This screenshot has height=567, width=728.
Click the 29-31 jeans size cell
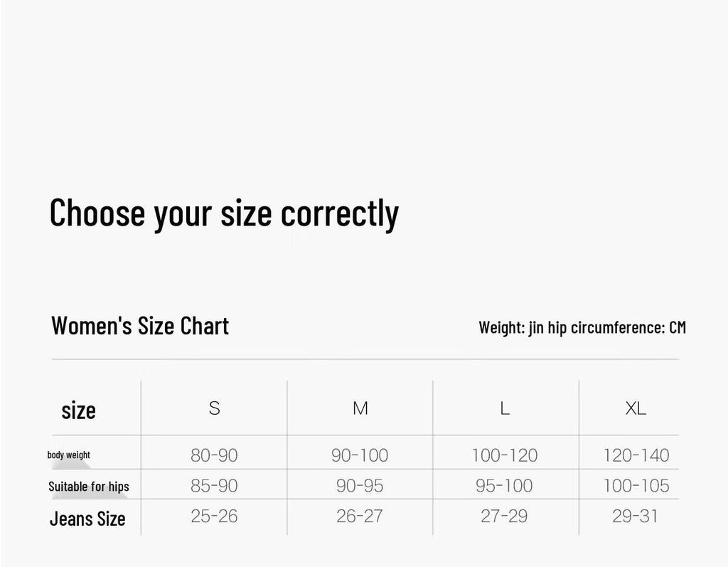[x=635, y=516]
